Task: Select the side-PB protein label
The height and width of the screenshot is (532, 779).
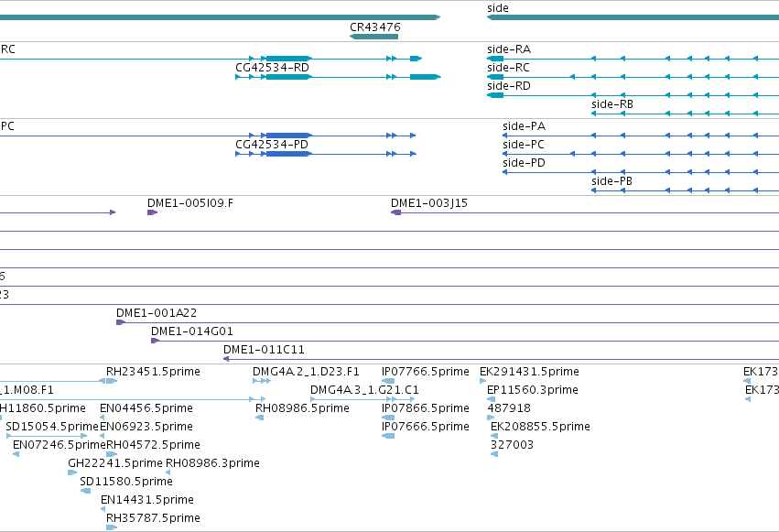Action: tap(612, 181)
